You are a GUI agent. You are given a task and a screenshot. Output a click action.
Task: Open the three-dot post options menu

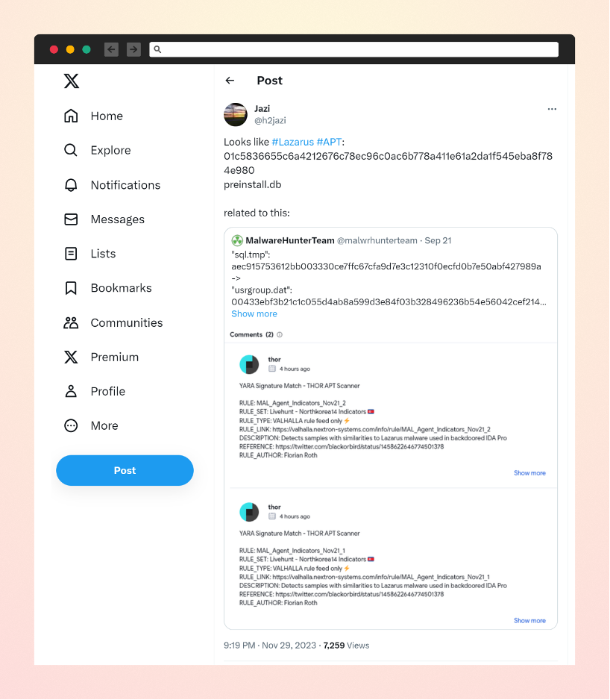click(552, 109)
